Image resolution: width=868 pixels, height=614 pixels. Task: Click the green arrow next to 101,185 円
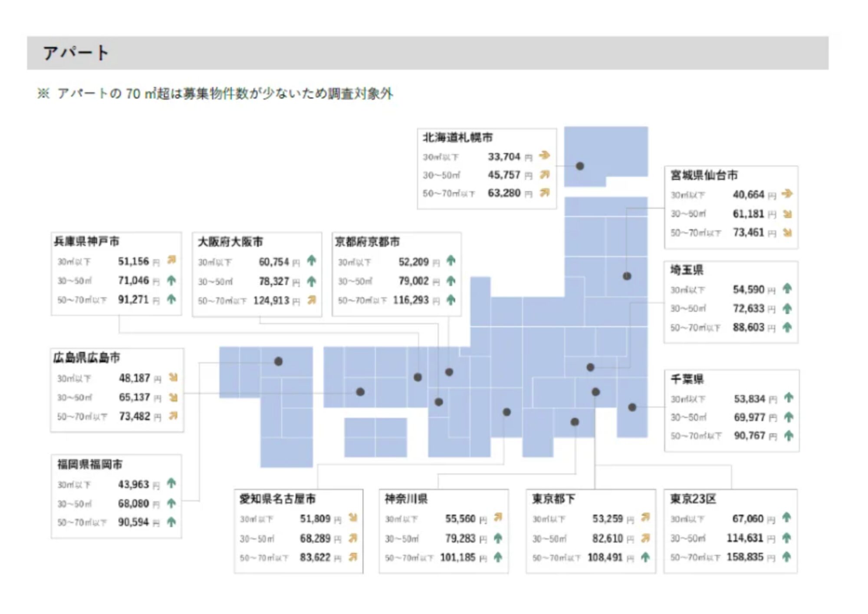click(498, 557)
